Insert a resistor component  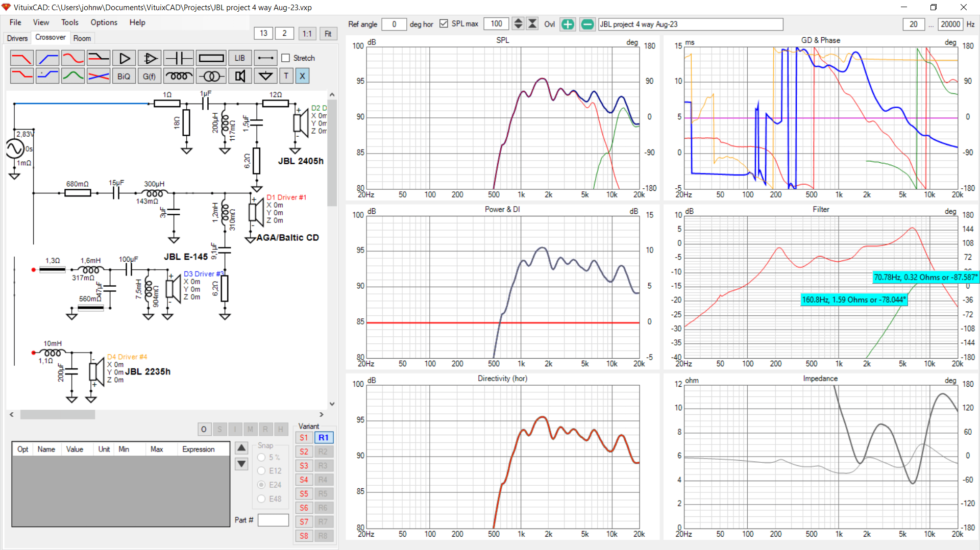[x=211, y=58]
